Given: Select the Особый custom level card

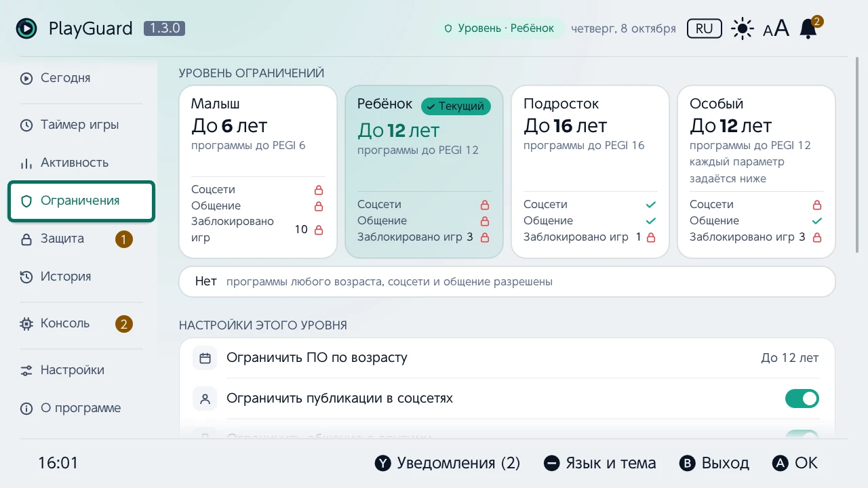Looking at the screenshot, I should tap(756, 171).
